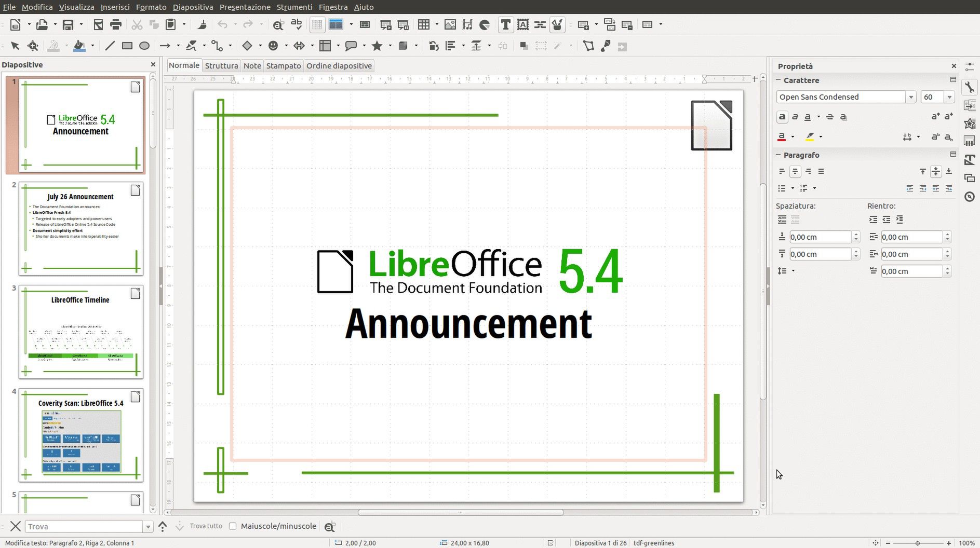Image resolution: width=980 pixels, height=548 pixels.
Task: Open the font size dropdown
Action: point(949,97)
